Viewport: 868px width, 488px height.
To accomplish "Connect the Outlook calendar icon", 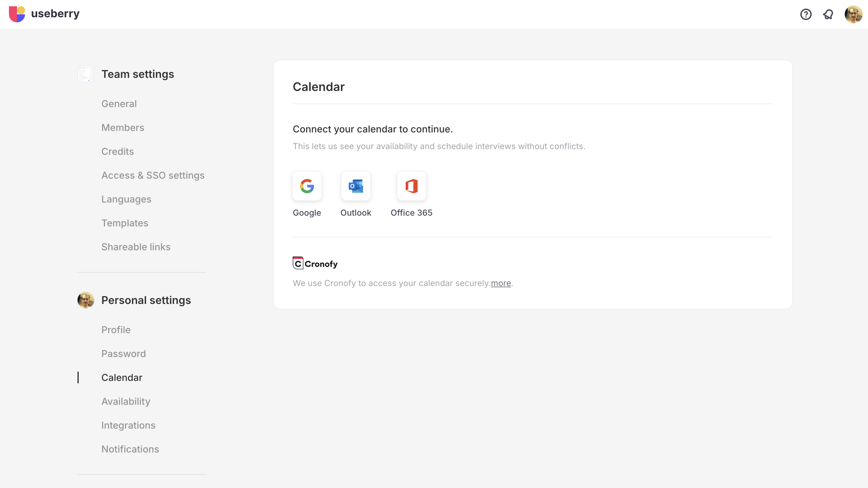I will point(356,186).
